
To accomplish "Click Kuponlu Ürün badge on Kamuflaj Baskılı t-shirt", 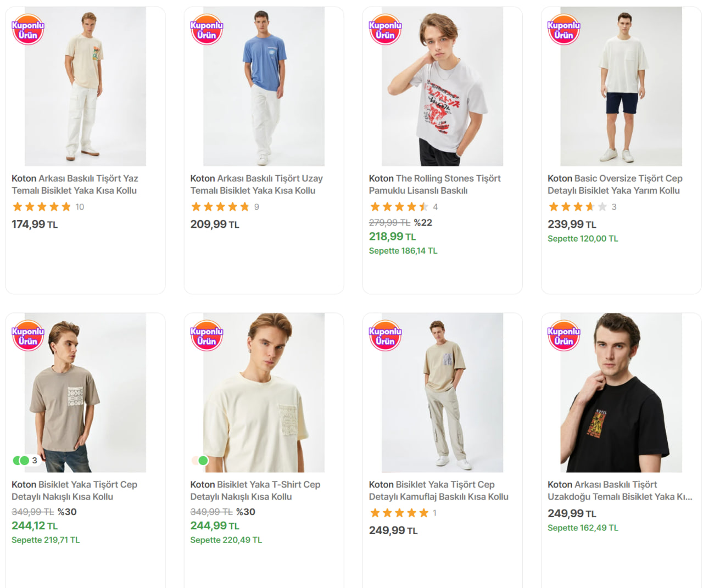I will (x=385, y=335).
